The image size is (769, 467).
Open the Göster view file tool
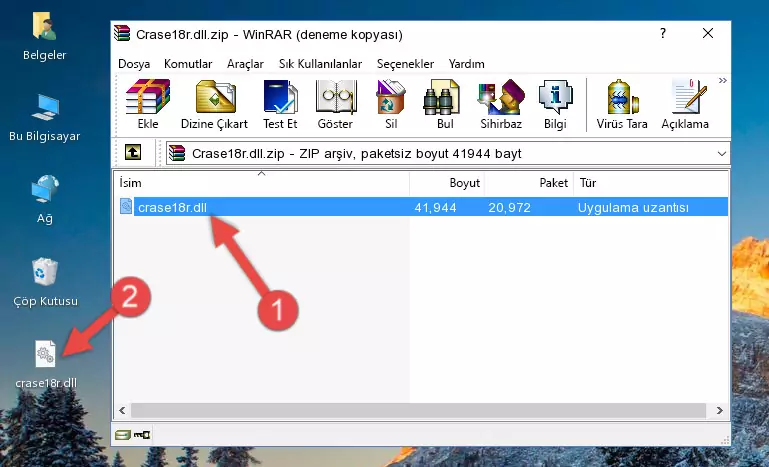[x=335, y=104]
